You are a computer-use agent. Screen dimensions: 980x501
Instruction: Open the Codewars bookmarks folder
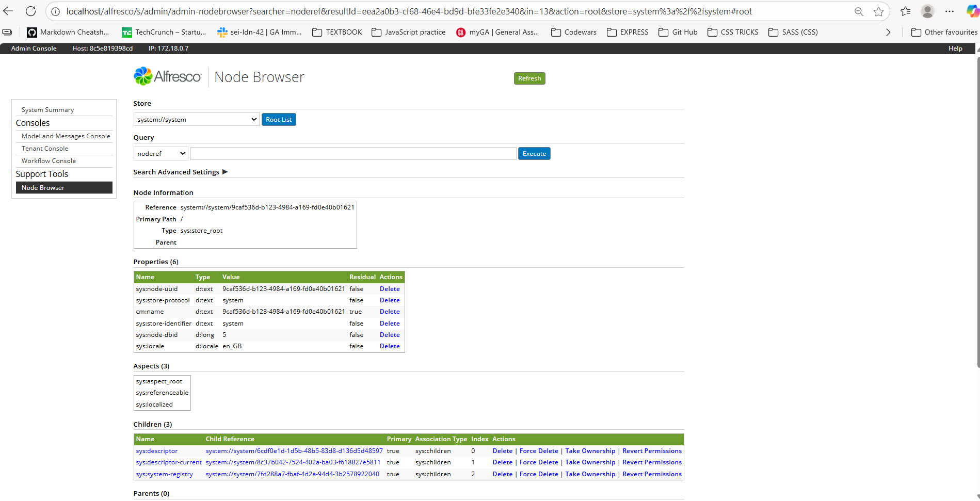coord(573,32)
